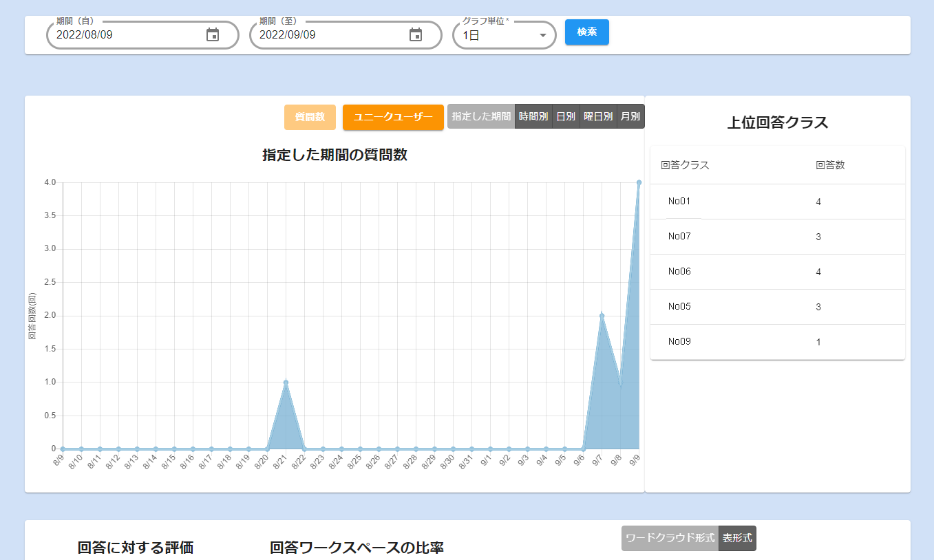934x560 pixels.
Task: Open the end date calendar picker icon
Action: tap(416, 35)
